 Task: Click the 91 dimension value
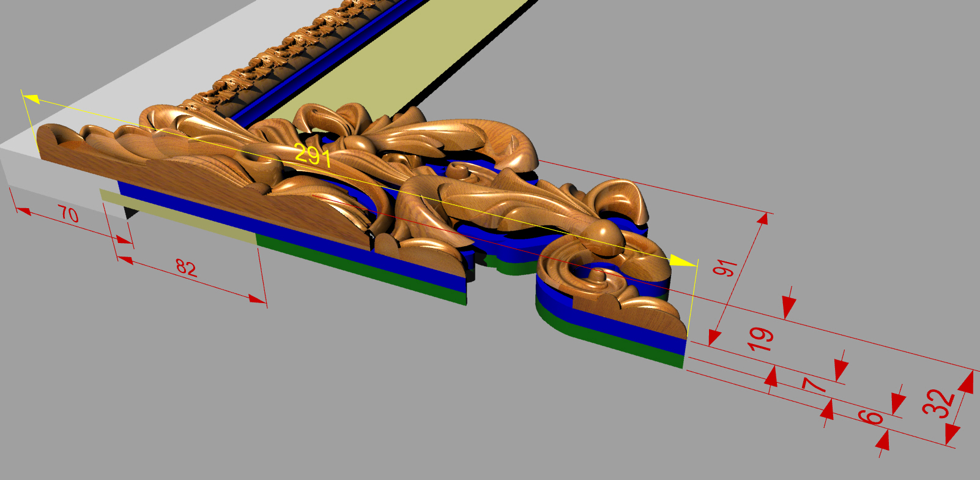[726, 268]
